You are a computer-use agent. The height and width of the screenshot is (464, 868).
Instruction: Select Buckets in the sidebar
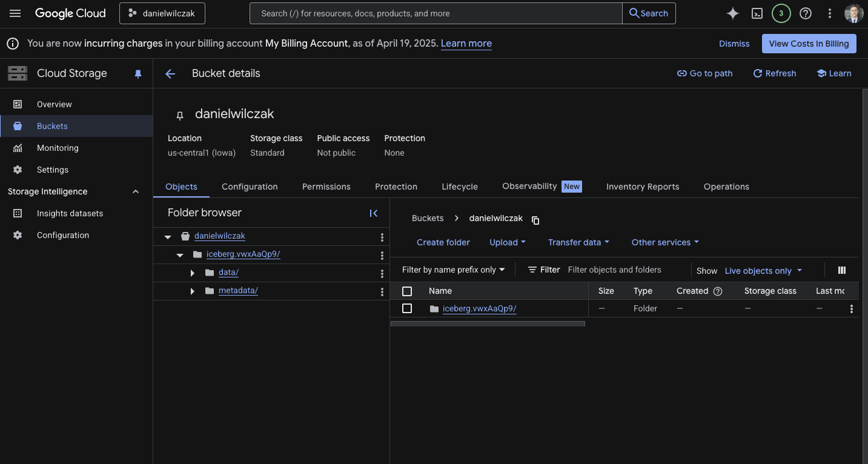point(76,126)
